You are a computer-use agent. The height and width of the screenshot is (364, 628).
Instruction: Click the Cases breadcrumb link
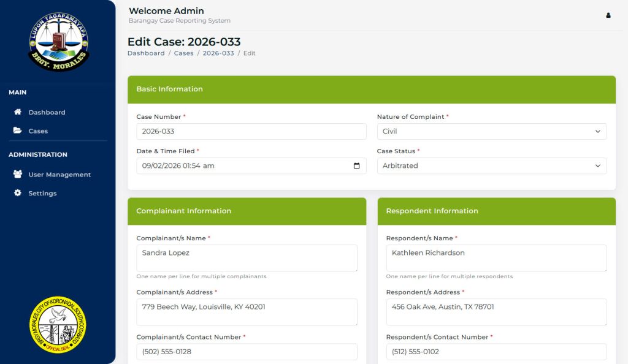(183, 53)
